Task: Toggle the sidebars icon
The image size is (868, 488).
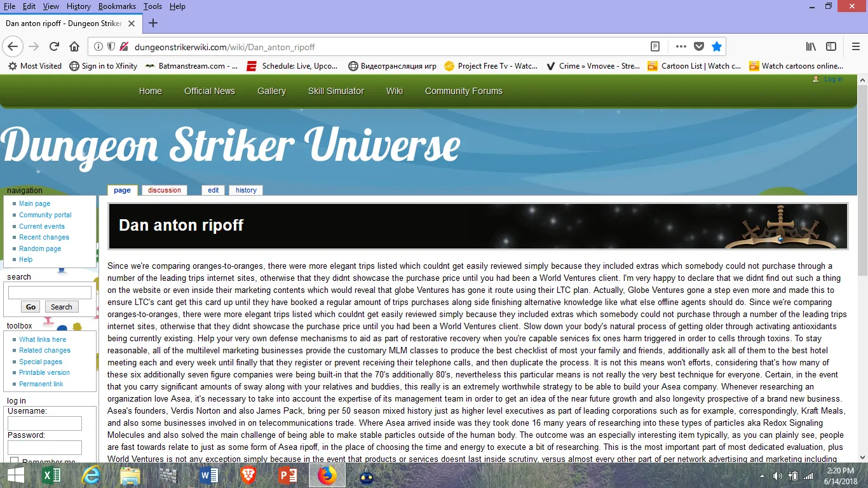Action: pos(831,46)
